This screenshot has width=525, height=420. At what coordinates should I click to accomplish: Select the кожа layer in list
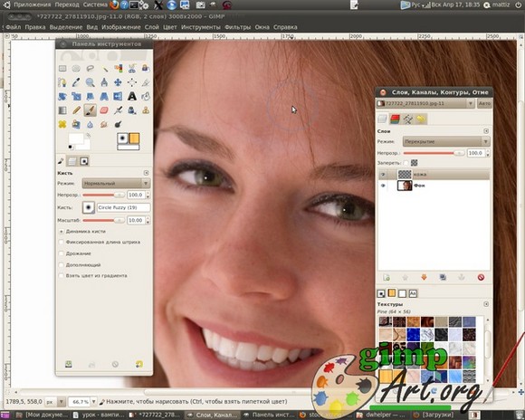pyautogui.click(x=434, y=174)
